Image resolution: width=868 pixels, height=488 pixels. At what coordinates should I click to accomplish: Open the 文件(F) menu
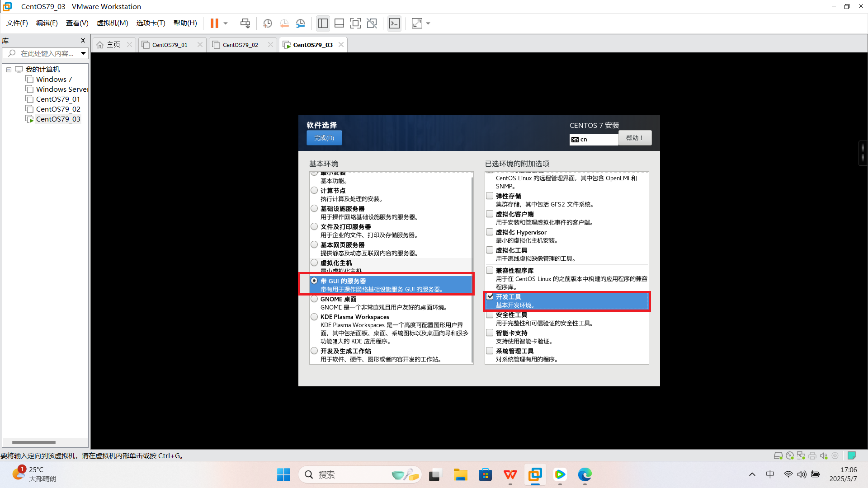click(x=17, y=23)
